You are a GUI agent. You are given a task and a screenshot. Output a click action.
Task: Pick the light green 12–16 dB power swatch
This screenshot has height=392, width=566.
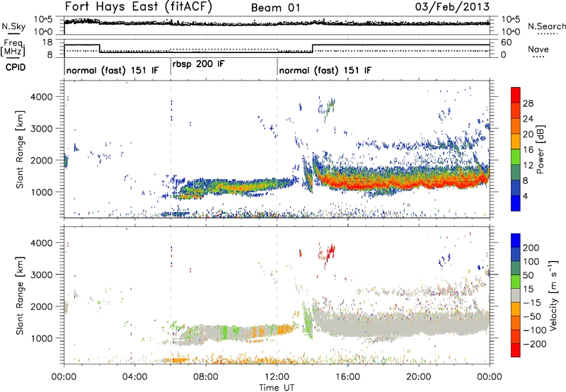coord(516,157)
